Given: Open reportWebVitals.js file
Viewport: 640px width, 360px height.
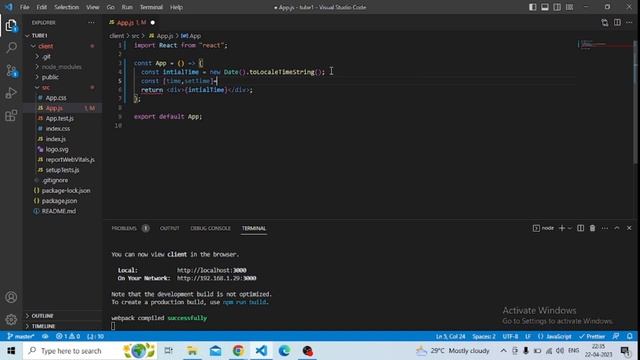Looking at the screenshot, I should pos(70,160).
